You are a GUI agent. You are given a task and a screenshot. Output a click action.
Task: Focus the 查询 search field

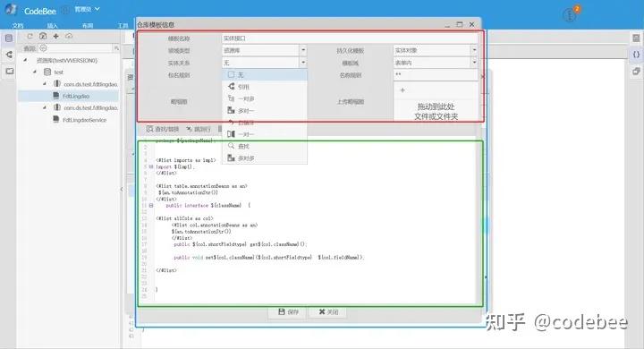[75, 48]
